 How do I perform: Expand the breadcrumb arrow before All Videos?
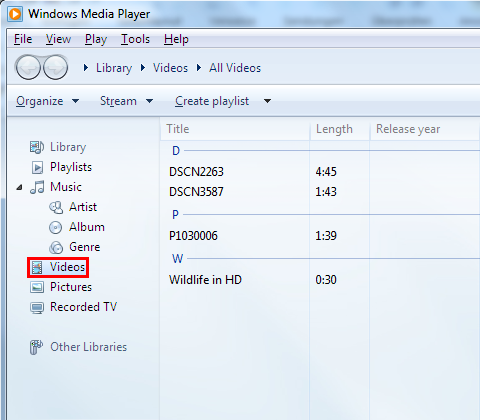[x=199, y=68]
